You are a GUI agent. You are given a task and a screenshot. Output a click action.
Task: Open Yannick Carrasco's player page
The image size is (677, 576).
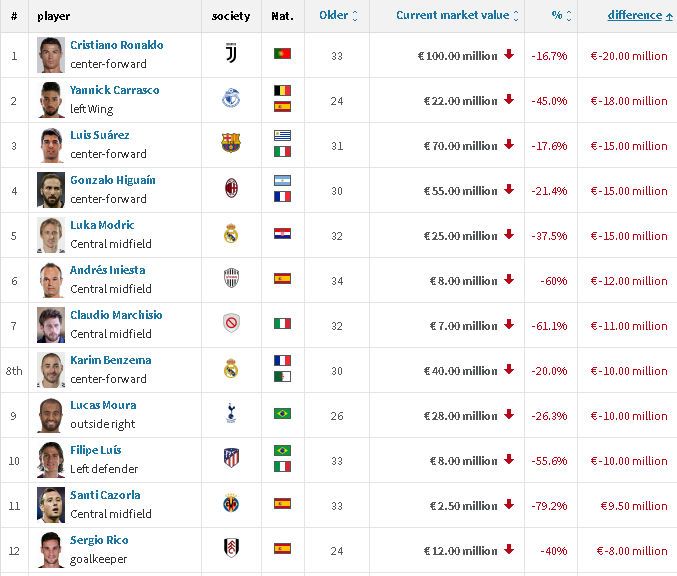coord(114,90)
